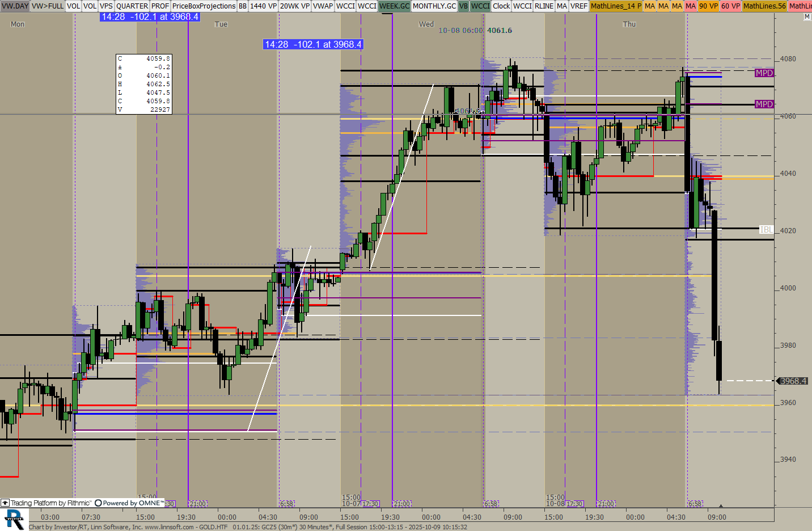This screenshot has height=531, width=812.
Task: Click the OMNE circle logo
Action: point(98,503)
